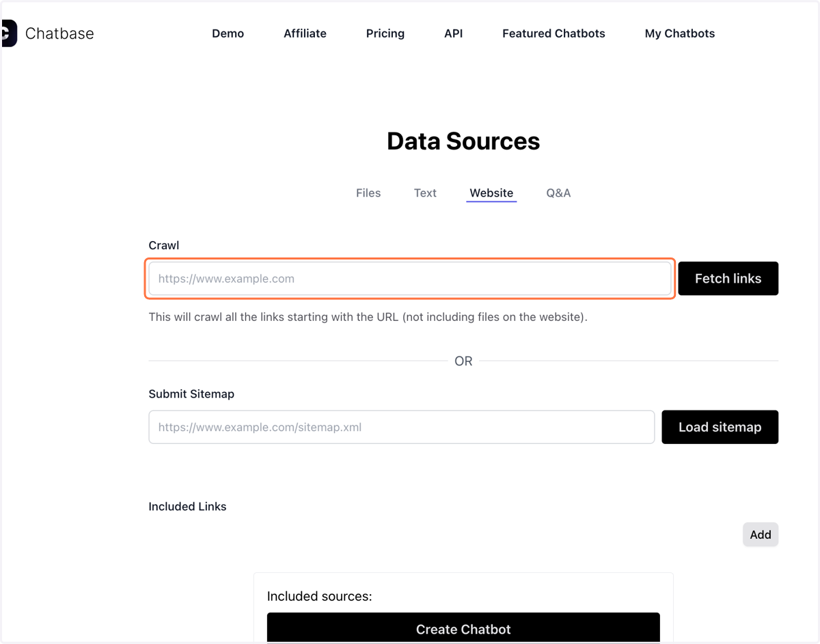
Task: Click the Fetch links button
Action: coord(728,279)
